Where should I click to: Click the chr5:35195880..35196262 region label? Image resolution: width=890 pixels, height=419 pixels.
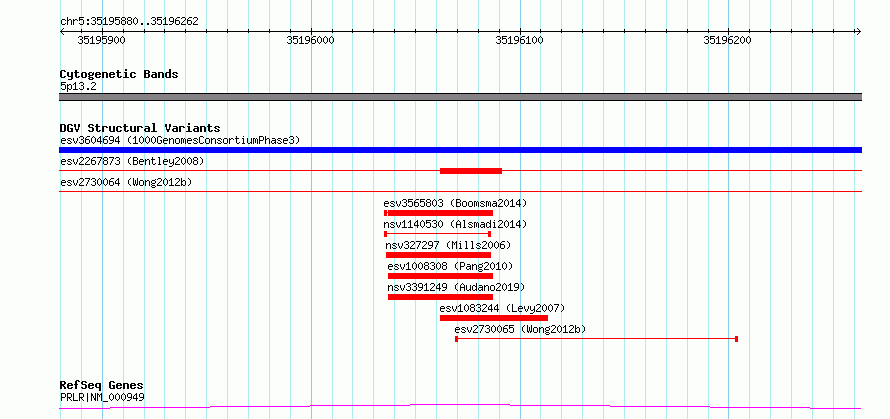(x=129, y=22)
